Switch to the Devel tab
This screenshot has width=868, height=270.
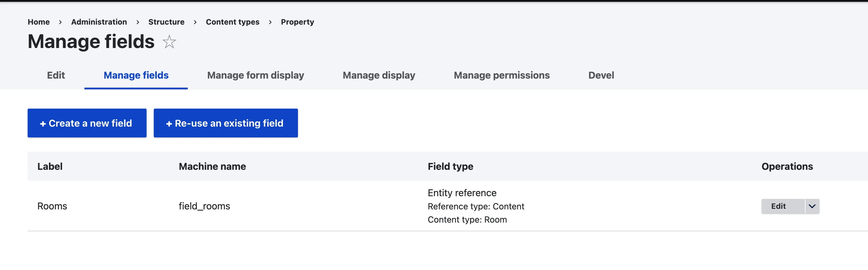click(x=601, y=75)
